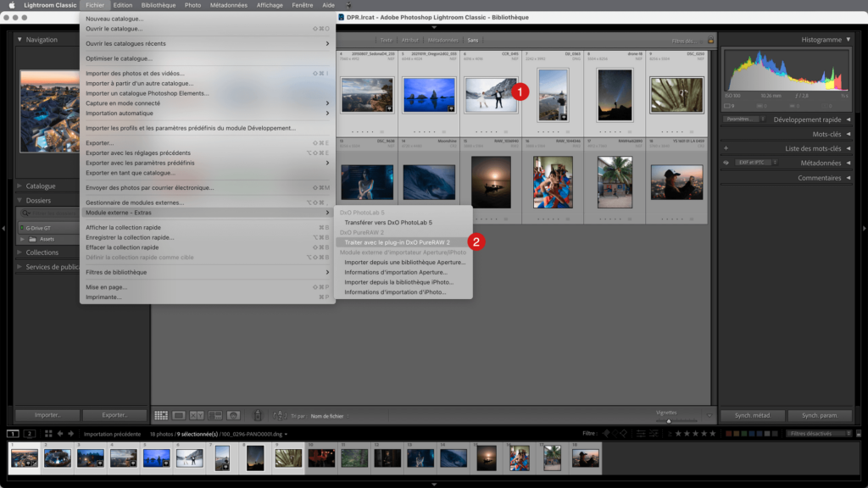Filter by green color label
The width and height of the screenshot is (868, 488).
744,433
